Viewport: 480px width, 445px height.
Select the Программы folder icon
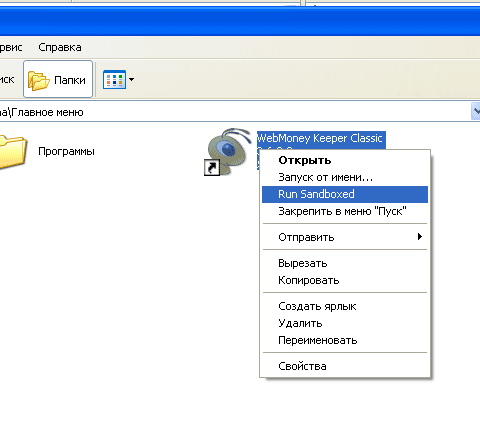pyautogui.click(x=13, y=152)
